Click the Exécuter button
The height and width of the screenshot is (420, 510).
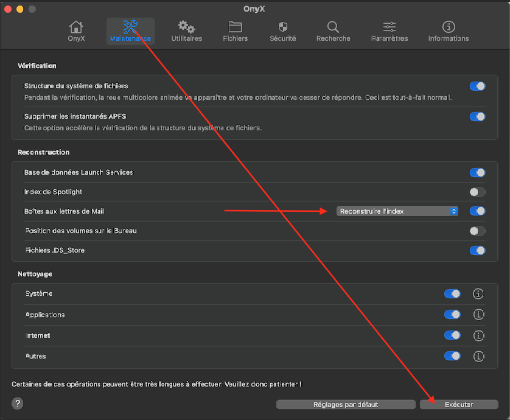point(459,404)
